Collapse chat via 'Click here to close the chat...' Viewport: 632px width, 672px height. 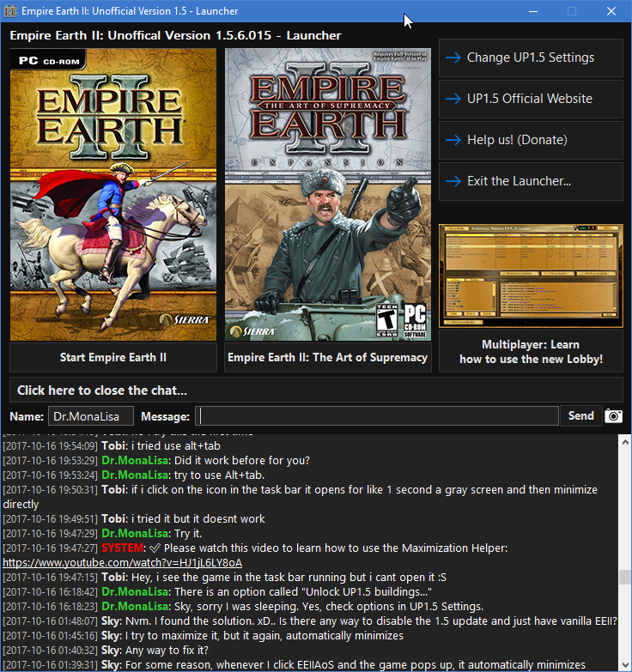316,390
